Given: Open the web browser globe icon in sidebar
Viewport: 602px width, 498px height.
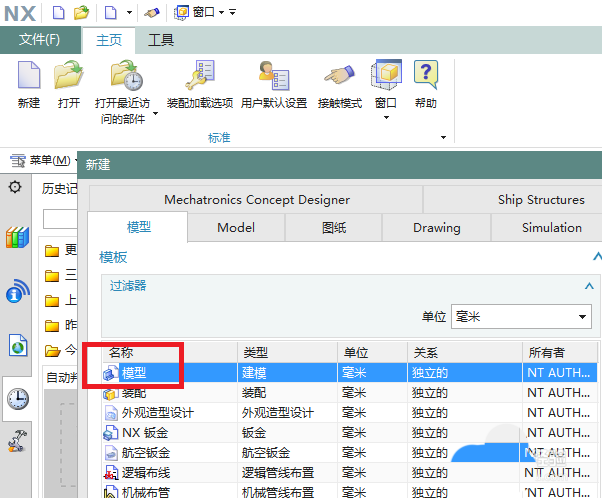Looking at the screenshot, I should pyautogui.click(x=18, y=345).
